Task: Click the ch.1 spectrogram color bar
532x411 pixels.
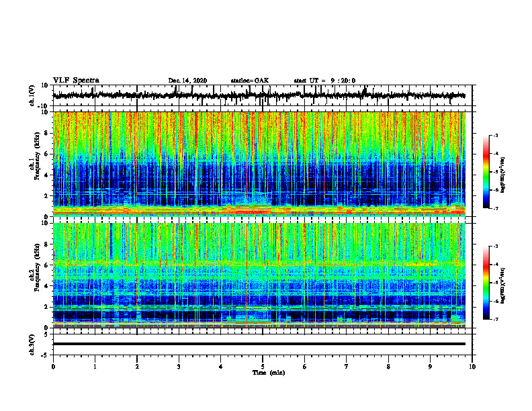Action: pyautogui.click(x=486, y=172)
